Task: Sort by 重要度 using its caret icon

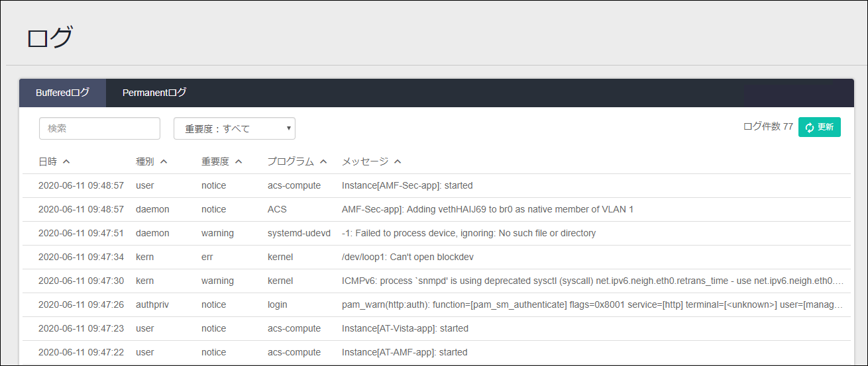Action: tap(239, 161)
